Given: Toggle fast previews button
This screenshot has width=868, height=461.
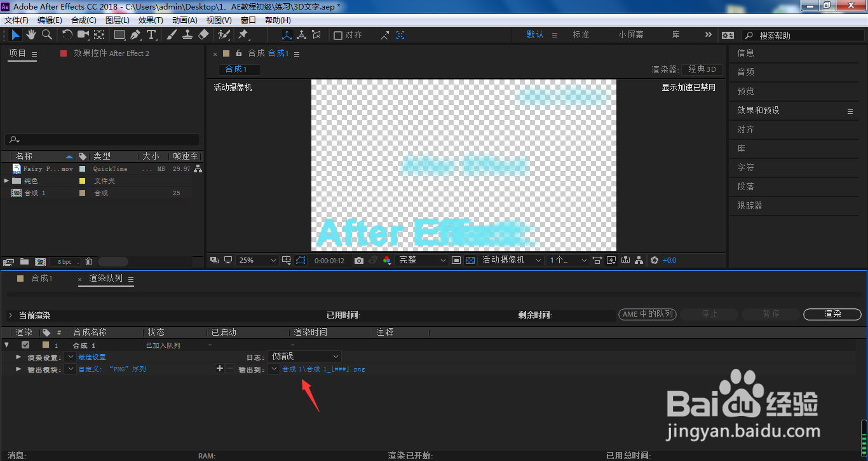Looking at the screenshot, I should tap(611, 260).
